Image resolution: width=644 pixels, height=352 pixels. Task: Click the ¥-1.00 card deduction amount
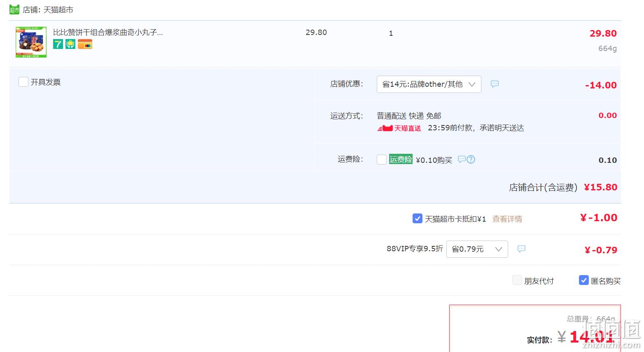[599, 218]
